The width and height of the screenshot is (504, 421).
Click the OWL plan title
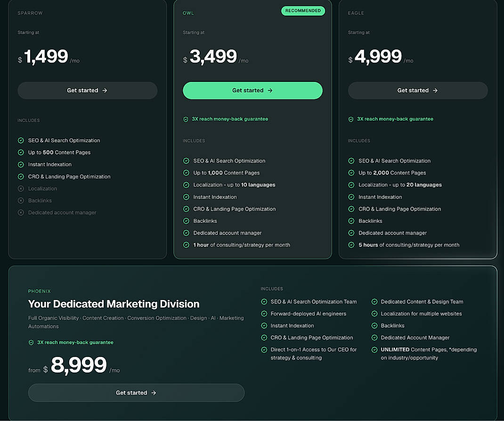pyautogui.click(x=188, y=13)
